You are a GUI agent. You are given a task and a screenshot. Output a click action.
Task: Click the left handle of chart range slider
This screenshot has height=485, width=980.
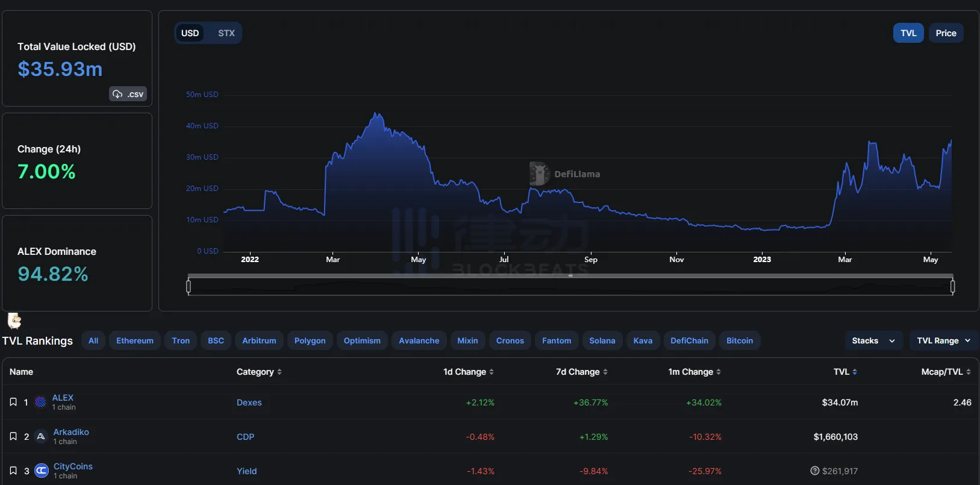pos(189,287)
